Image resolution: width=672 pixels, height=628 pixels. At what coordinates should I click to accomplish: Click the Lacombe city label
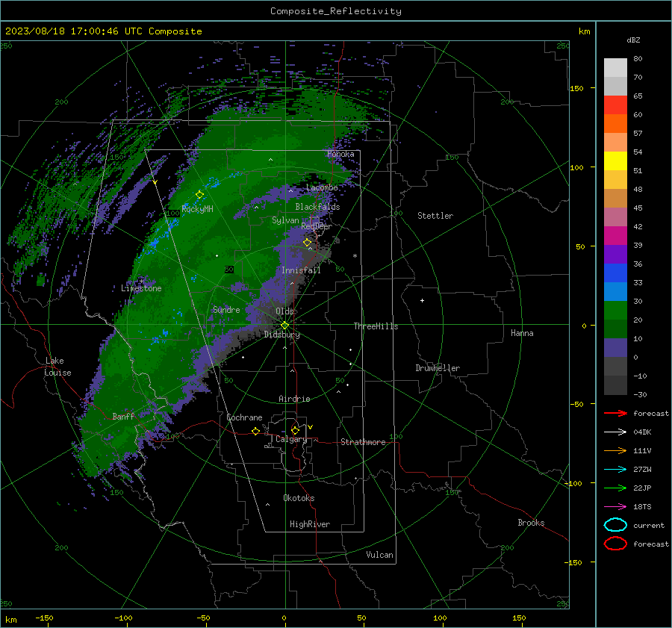click(x=322, y=187)
